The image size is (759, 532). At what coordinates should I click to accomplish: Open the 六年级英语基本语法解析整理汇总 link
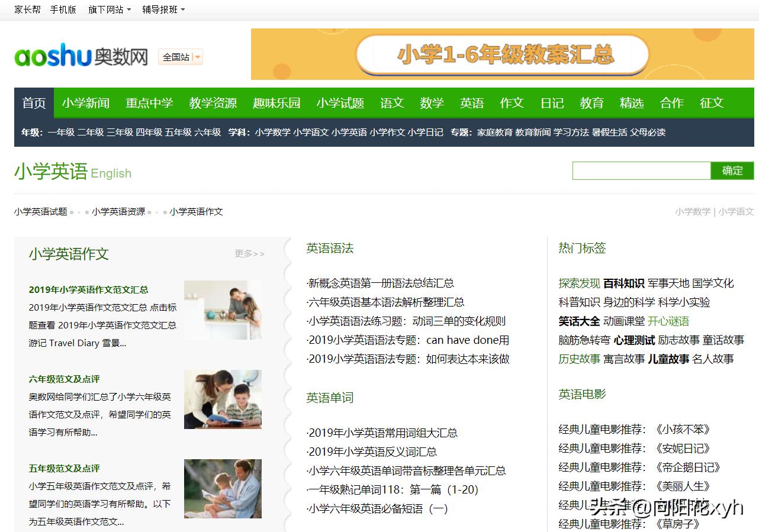[384, 302]
